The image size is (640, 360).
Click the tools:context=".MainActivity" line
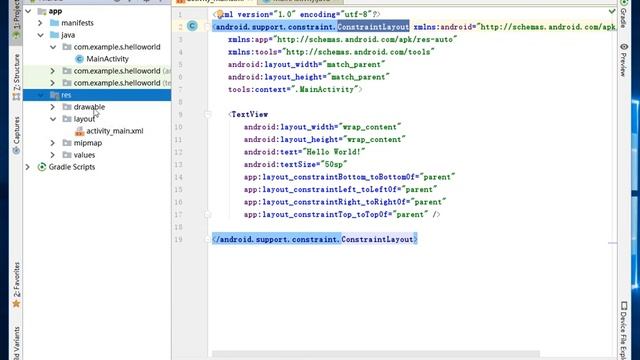pos(295,89)
